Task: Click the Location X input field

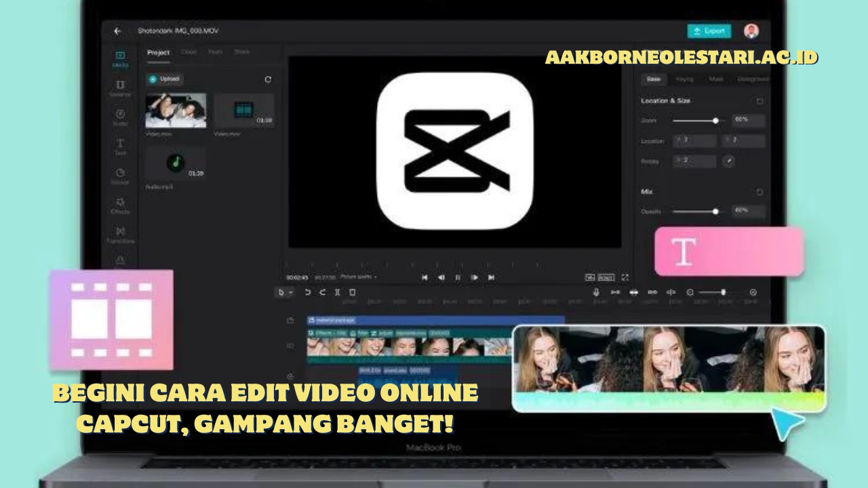Action: 695,141
